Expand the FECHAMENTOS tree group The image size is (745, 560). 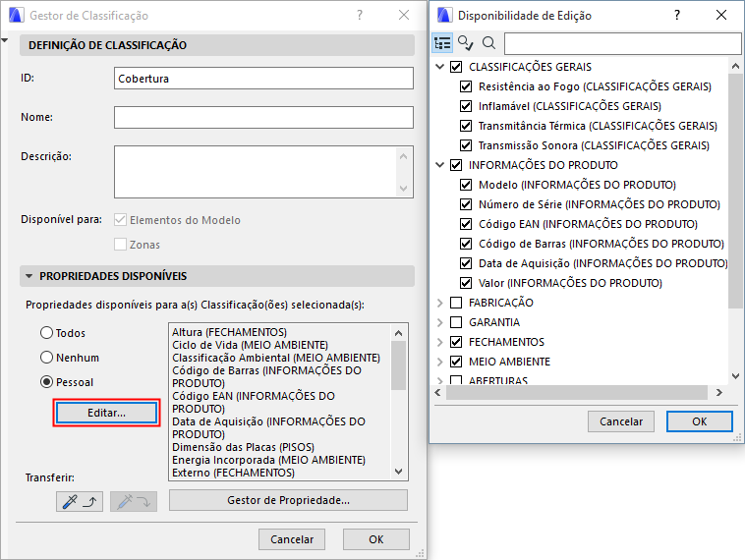coord(440,342)
